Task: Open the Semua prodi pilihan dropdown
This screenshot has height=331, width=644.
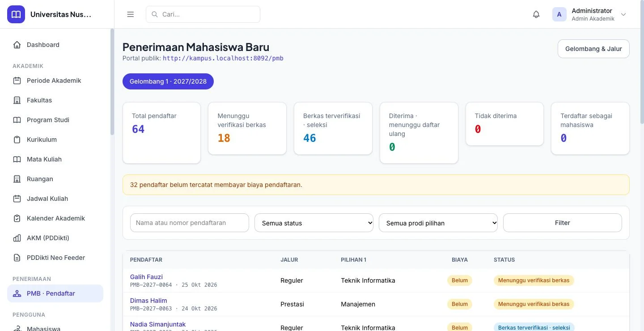Action: [x=438, y=223]
